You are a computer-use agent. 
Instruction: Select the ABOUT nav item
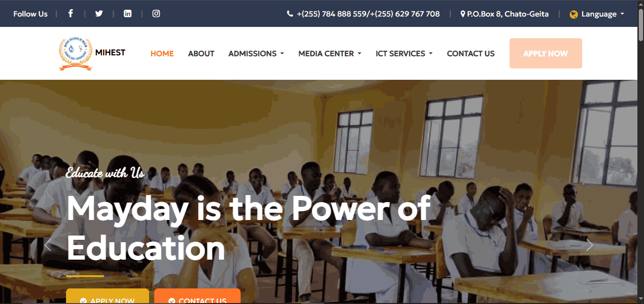pyautogui.click(x=201, y=53)
